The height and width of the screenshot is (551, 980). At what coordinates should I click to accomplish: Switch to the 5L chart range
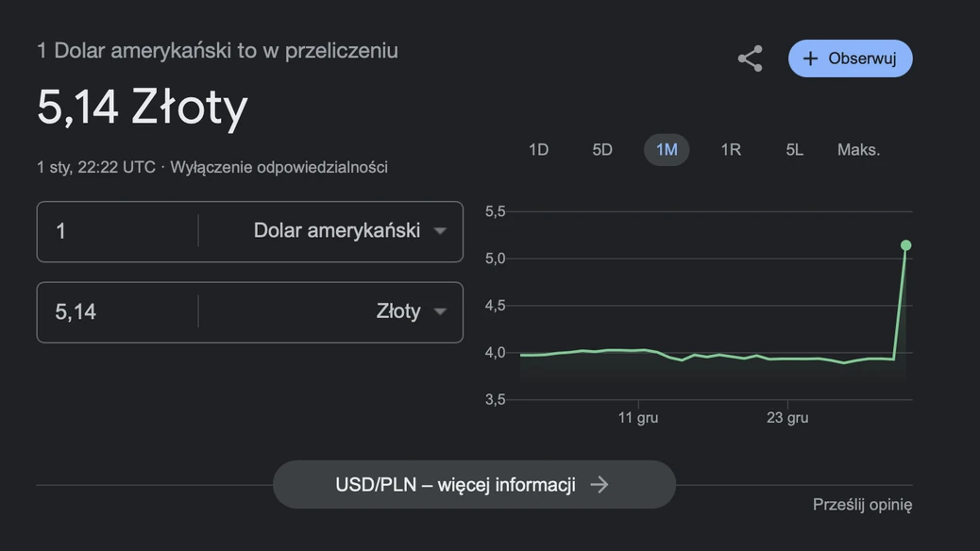pyautogui.click(x=795, y=150)
